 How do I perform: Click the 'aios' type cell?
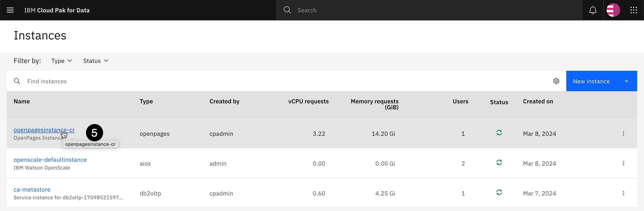(145, 163)
